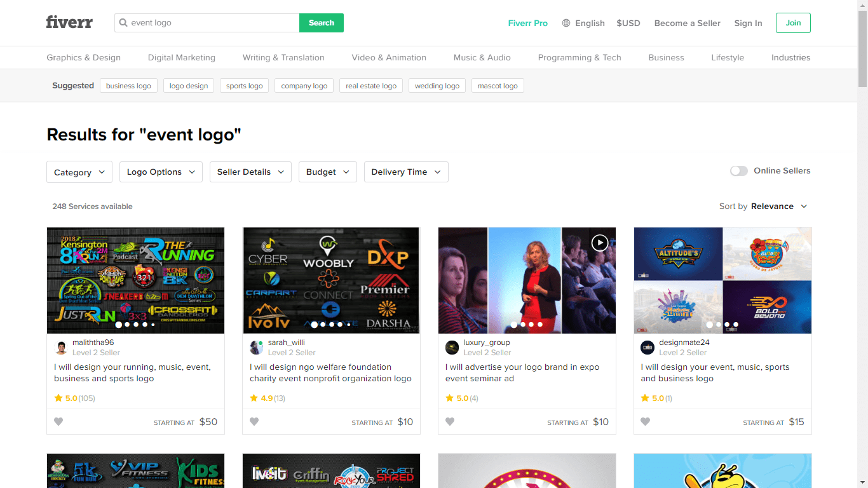Click the sarah_willi seller name
Viewport: 868px width, 488px height.
click(287, 342)
